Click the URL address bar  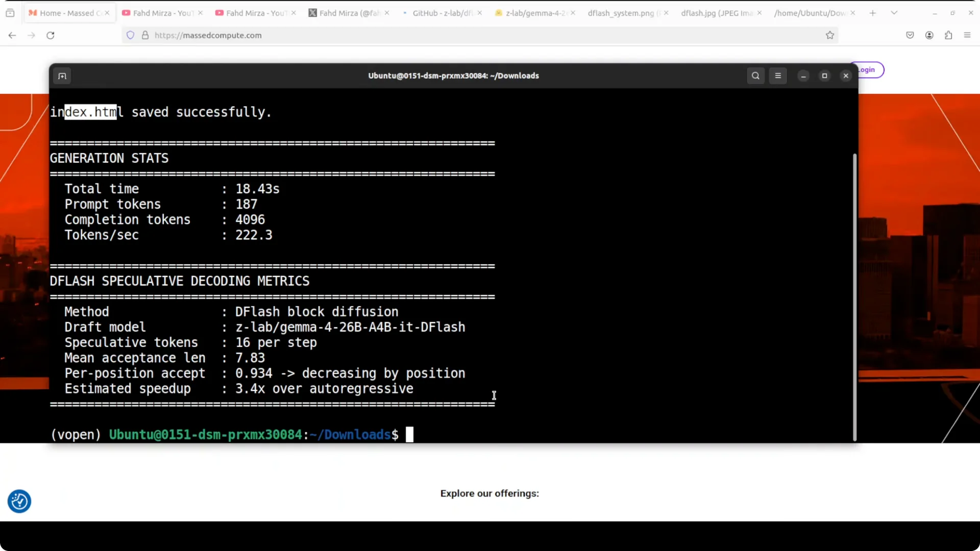coord(480,35)
